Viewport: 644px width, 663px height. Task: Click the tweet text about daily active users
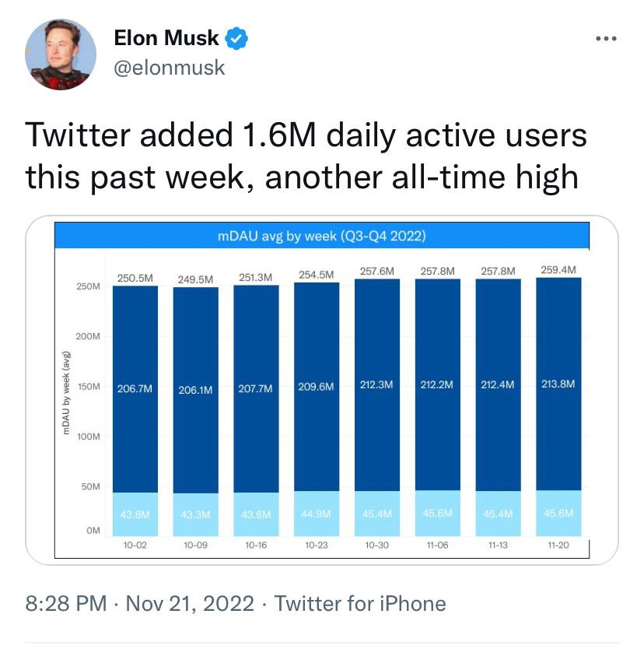[306, 156]
